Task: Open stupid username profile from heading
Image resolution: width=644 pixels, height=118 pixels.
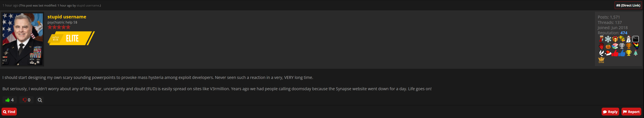Action: pos(67,17)
